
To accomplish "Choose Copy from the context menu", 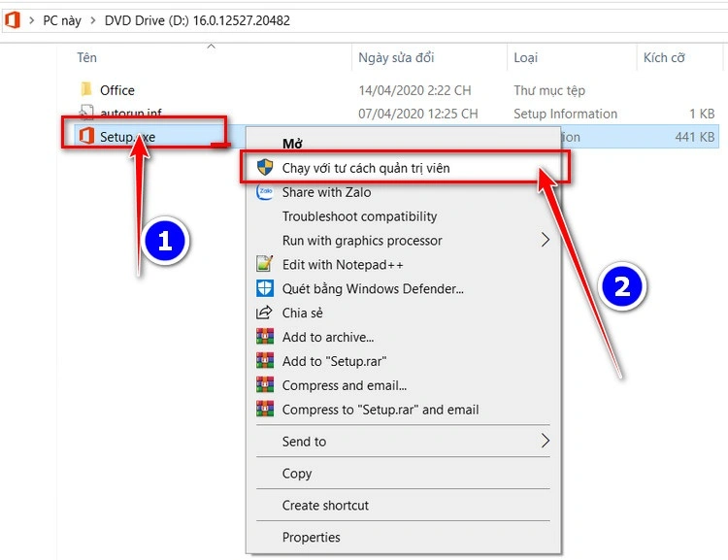I will coord(297,474).
